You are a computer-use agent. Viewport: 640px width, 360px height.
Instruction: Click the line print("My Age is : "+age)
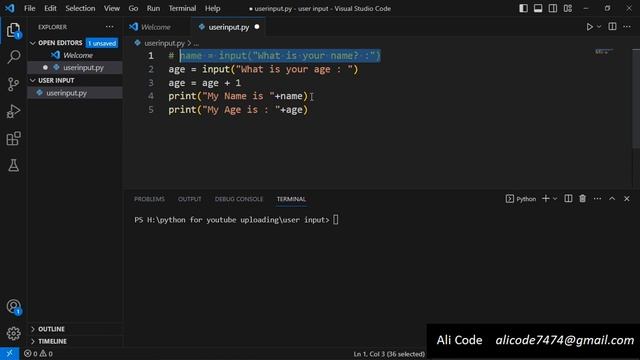(238, 110)
